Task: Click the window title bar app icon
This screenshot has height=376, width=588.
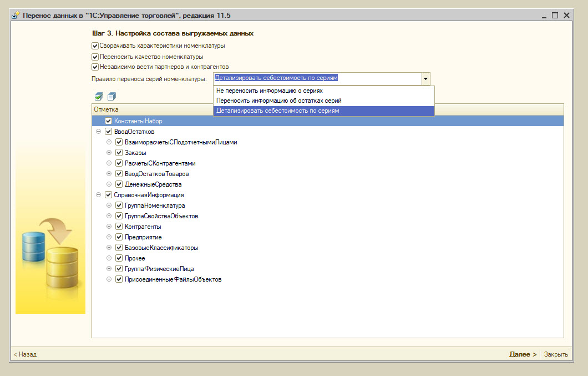Action: point(16,16)
